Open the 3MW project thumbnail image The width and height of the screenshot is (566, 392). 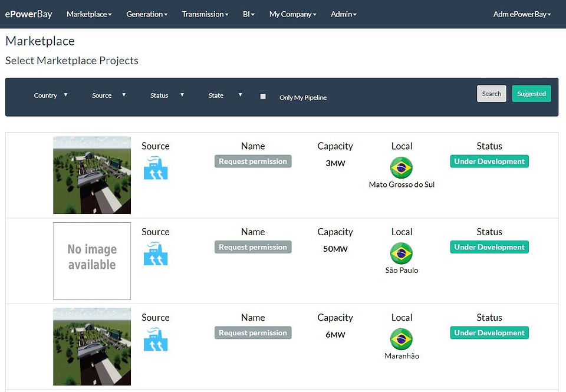coord(92,175)
